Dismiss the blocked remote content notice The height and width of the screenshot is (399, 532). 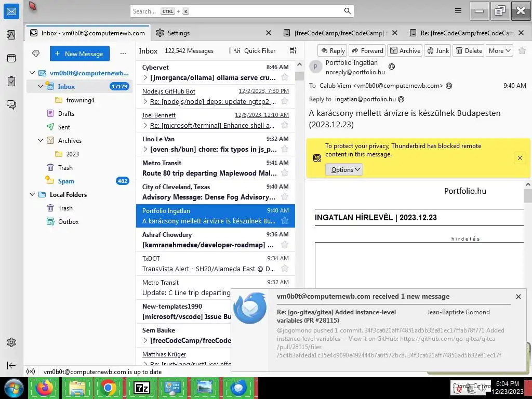[x=520, y=158]
